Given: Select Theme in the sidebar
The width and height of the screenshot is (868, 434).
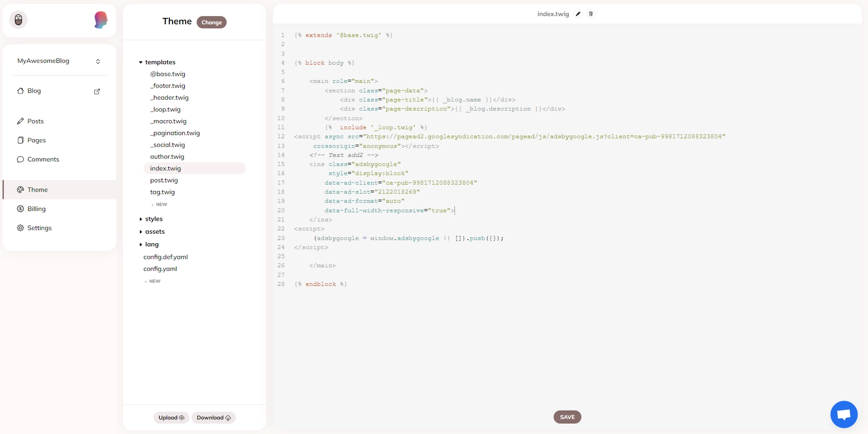Looking at the screenshot, I should click(x=59, y=190).
